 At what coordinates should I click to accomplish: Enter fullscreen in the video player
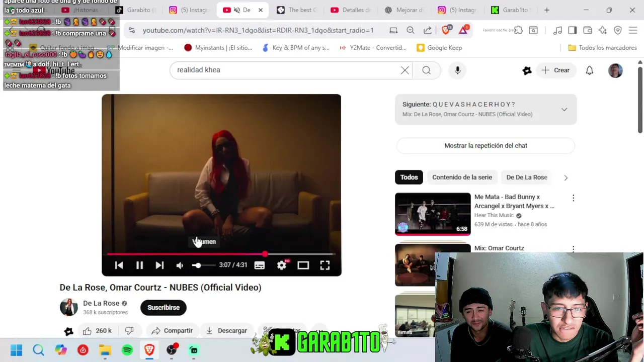pyautogui.click(x=325, y=265)
